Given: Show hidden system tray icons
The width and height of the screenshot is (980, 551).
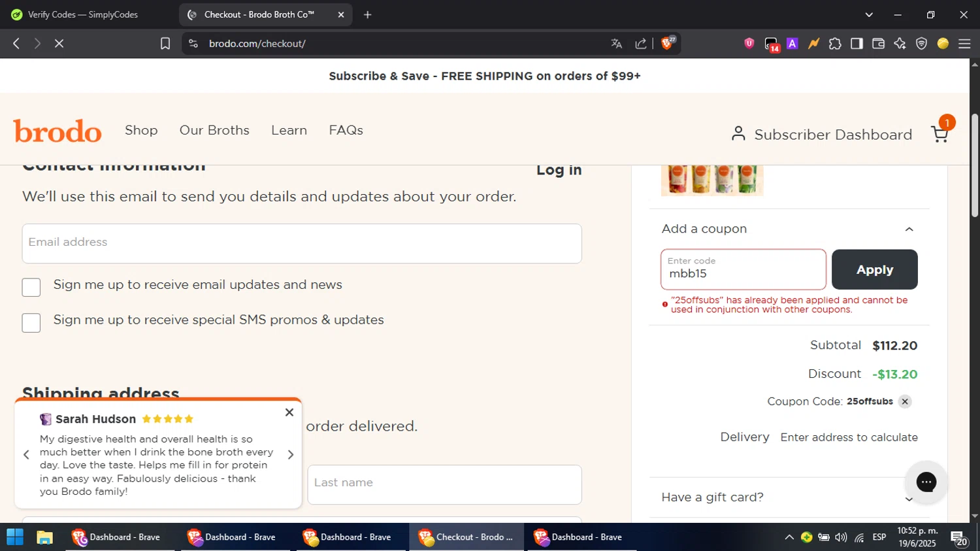Looking at the screenshot, I should tap(789, 537).
